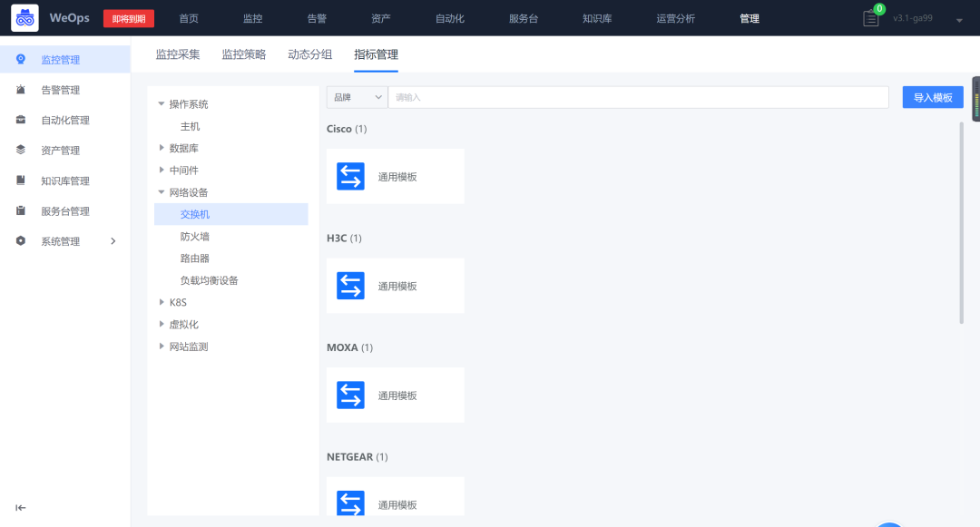980x527 pixels.
Task: Expand the K8S tree node
Action: coord(162,302)
